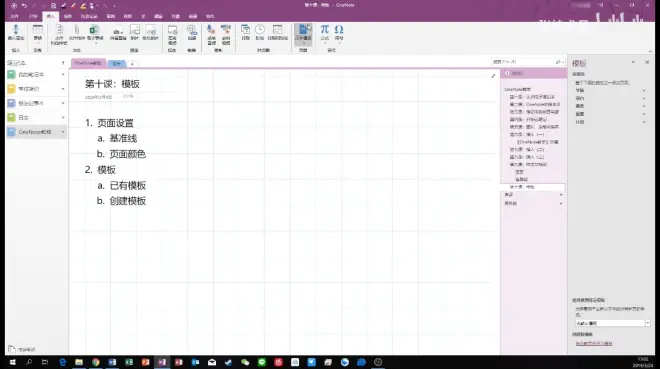The height and width of the screenshot is (369, 660).
Task: Click the Link globe icon in the ribbon
Action: pos(192,32)
